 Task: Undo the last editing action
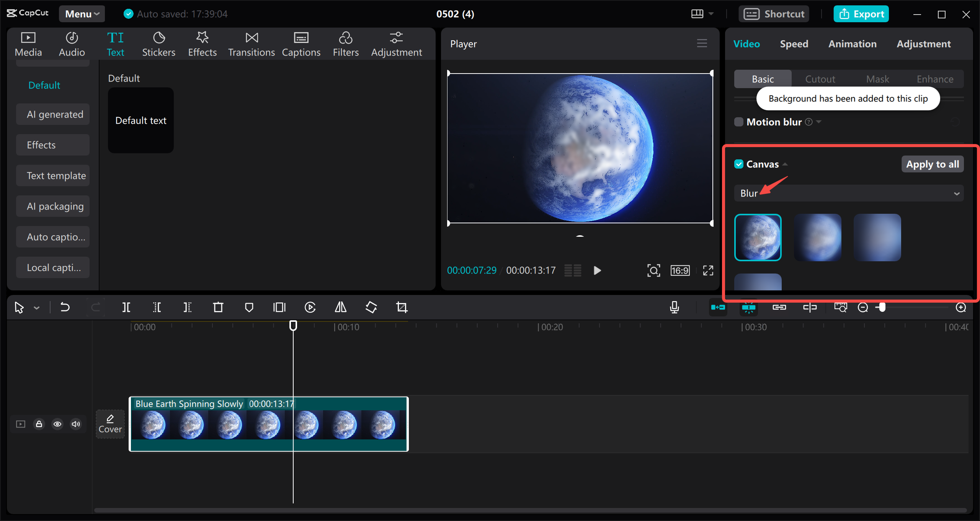point(65,307)
